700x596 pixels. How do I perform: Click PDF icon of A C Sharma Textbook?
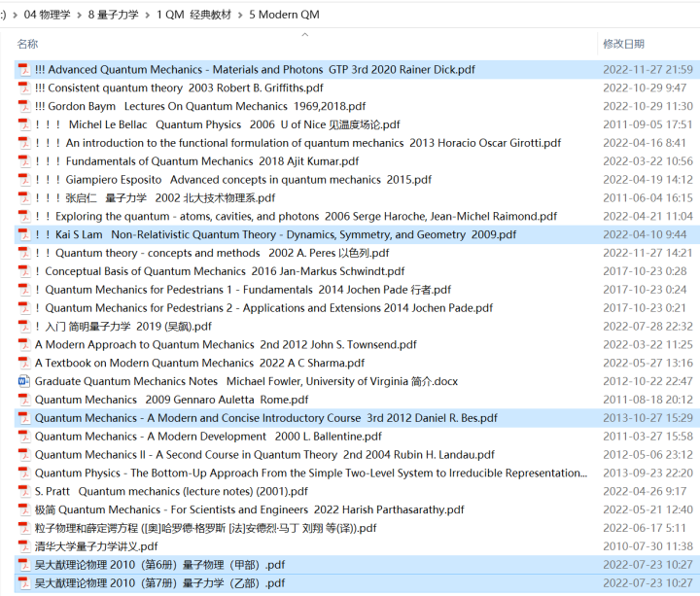coord(23,363)
